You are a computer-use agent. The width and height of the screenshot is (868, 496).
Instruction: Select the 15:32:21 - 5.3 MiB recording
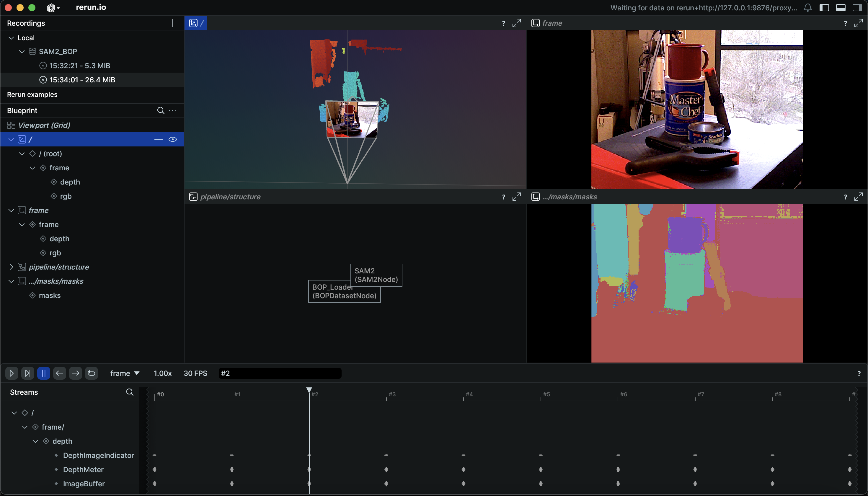click(79, 66)
